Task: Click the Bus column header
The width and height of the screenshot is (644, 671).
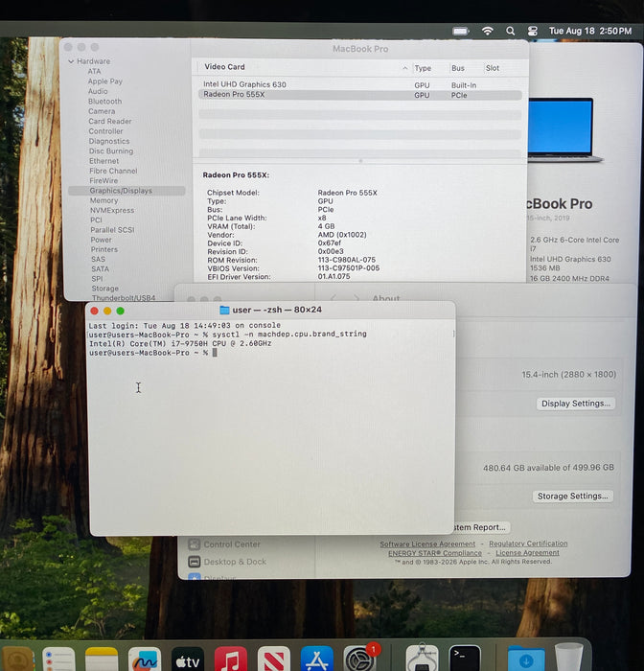Action: [x=458, y=68]
